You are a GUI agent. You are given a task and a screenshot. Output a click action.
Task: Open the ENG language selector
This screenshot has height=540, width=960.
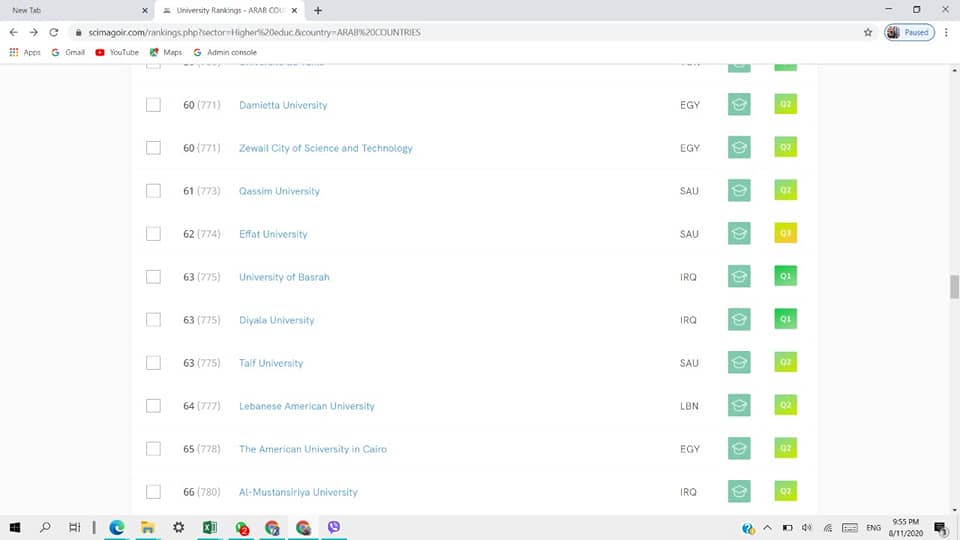(874, 528)
